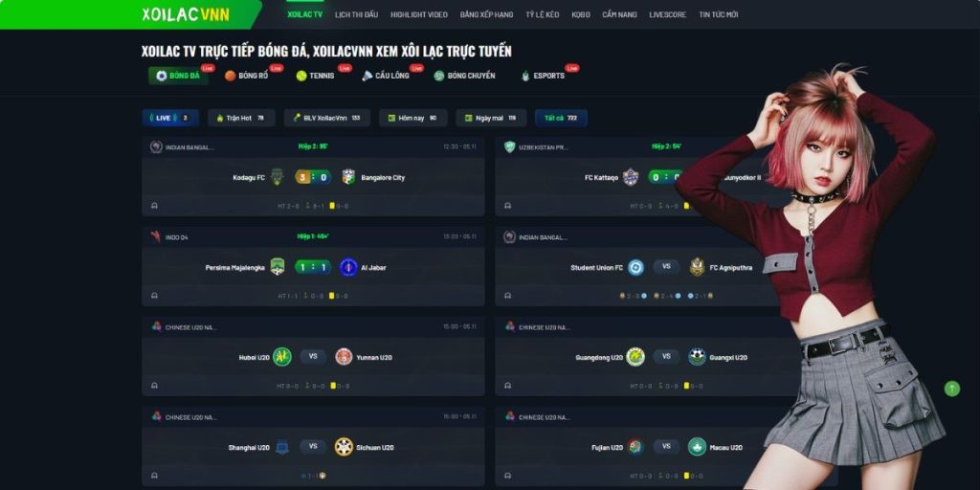Click Sichuan U20 team badge
This screenshot has height=490, width=980.
344,447
